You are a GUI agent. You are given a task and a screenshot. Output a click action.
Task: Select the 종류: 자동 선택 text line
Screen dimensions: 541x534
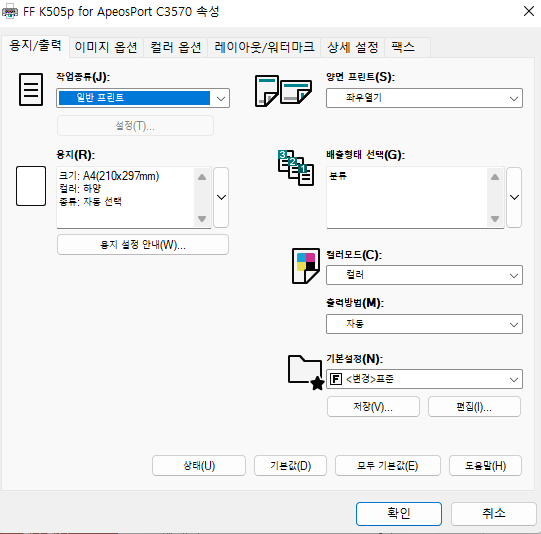click(90, 201)
